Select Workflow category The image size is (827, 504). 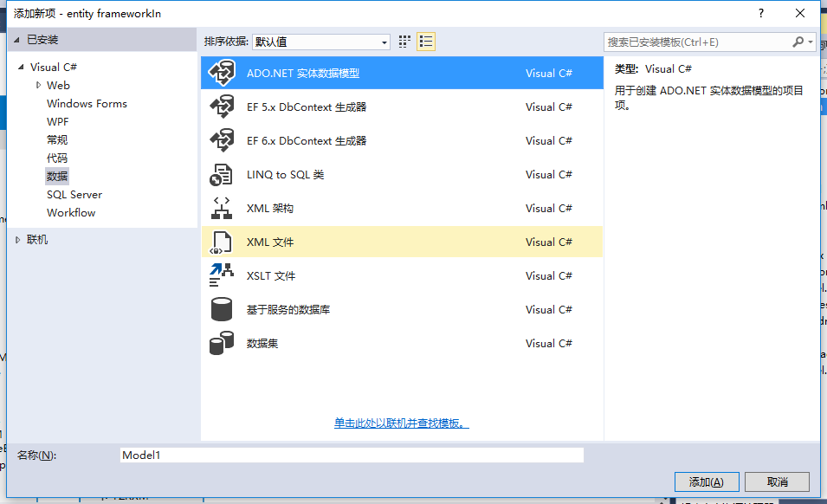tap(71, 212)
